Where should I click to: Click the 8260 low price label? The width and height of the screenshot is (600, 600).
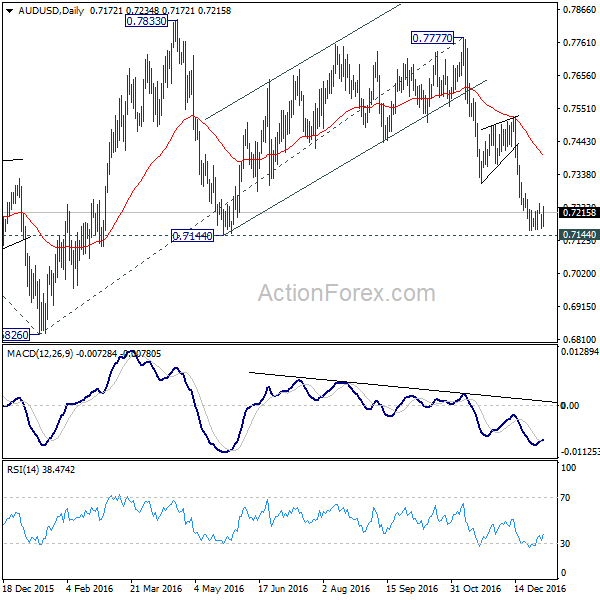coord(16,335)
